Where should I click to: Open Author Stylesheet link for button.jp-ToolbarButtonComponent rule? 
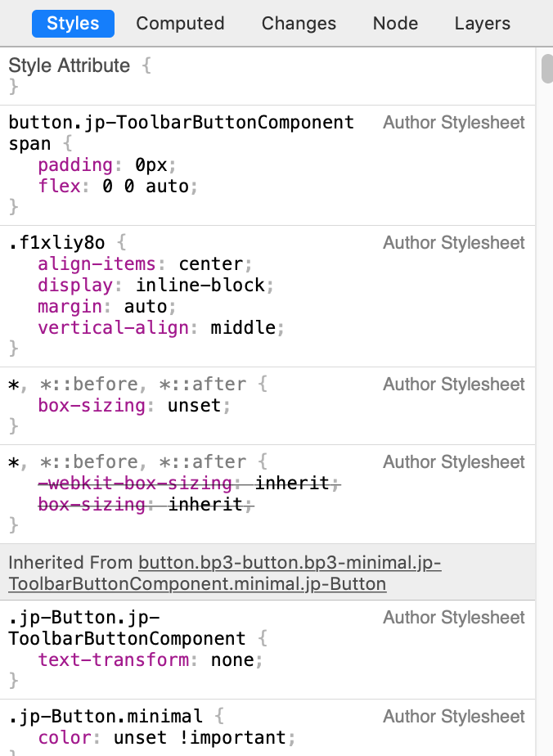pos(453,122)
